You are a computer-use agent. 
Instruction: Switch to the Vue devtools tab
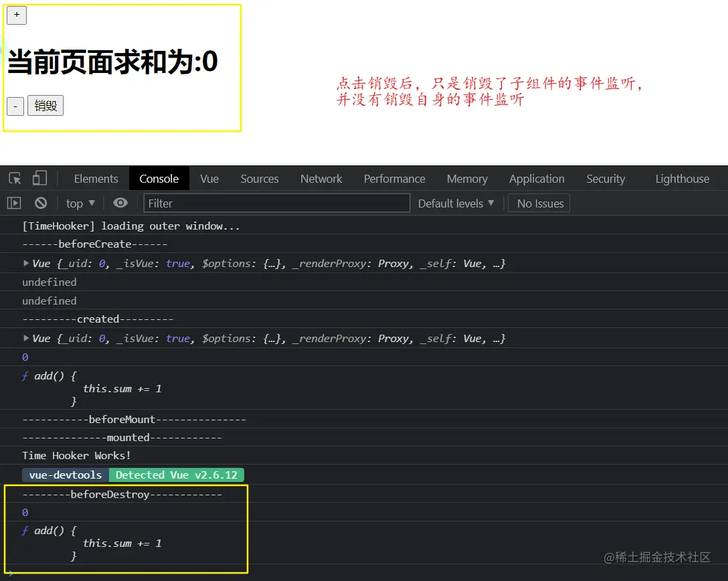tap(209, 179)
